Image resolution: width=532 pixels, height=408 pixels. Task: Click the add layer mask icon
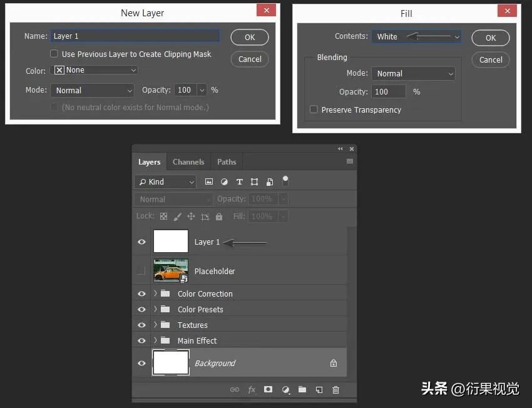point(269,390)
